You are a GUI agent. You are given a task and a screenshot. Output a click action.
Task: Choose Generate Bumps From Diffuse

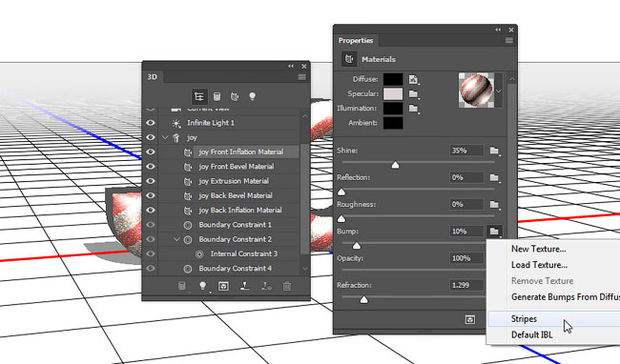point(566,297)
